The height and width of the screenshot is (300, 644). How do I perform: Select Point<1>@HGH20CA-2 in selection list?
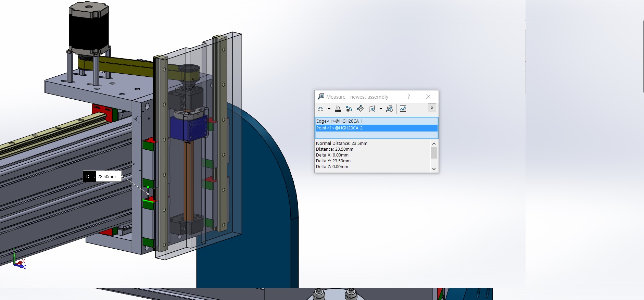(x=339, y=128)
